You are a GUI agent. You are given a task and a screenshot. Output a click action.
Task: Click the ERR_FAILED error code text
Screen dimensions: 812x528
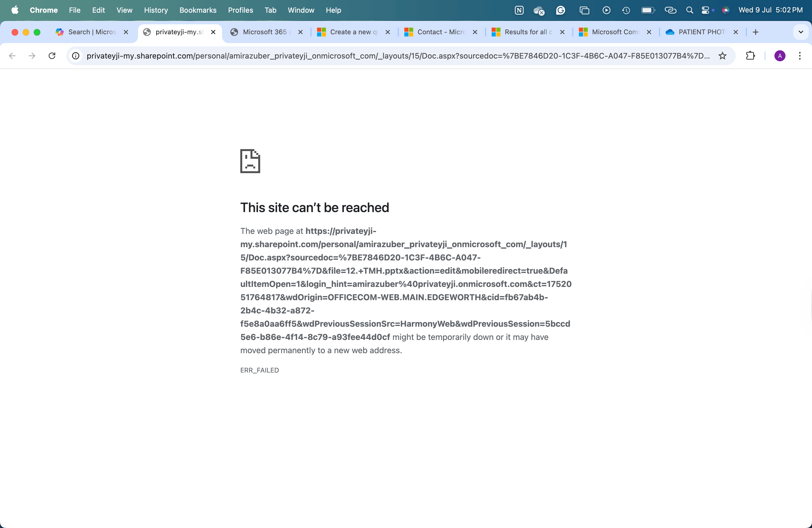click(x=260, y=370)
